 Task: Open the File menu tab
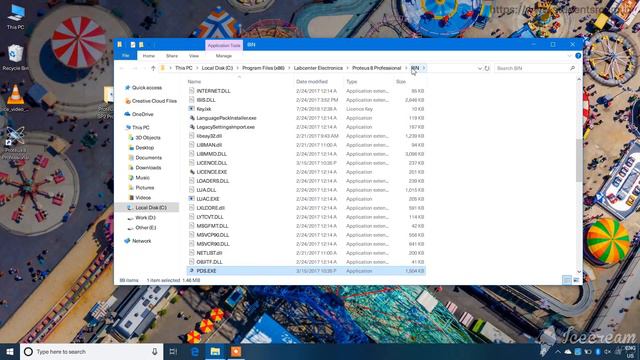coord(126,56)
